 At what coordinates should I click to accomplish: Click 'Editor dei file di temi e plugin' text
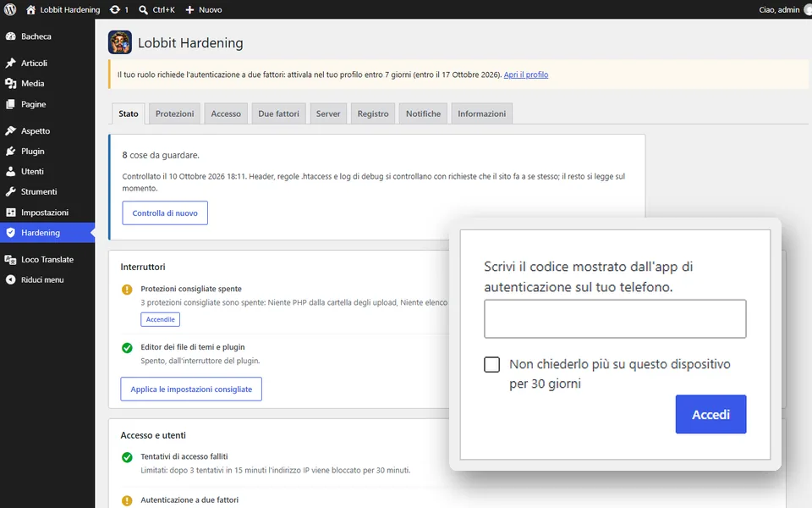point(193,347)
